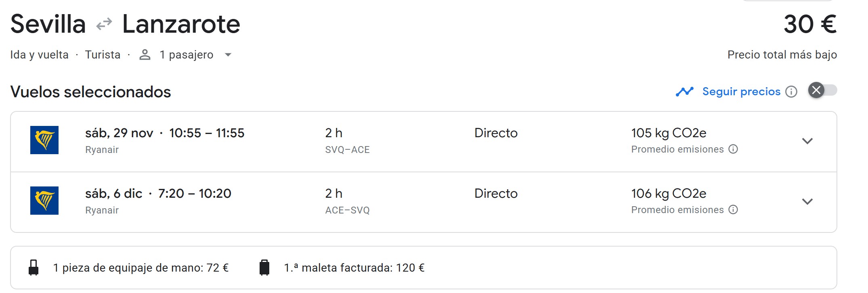Click the Seguir precios link

tap(741, 92)
